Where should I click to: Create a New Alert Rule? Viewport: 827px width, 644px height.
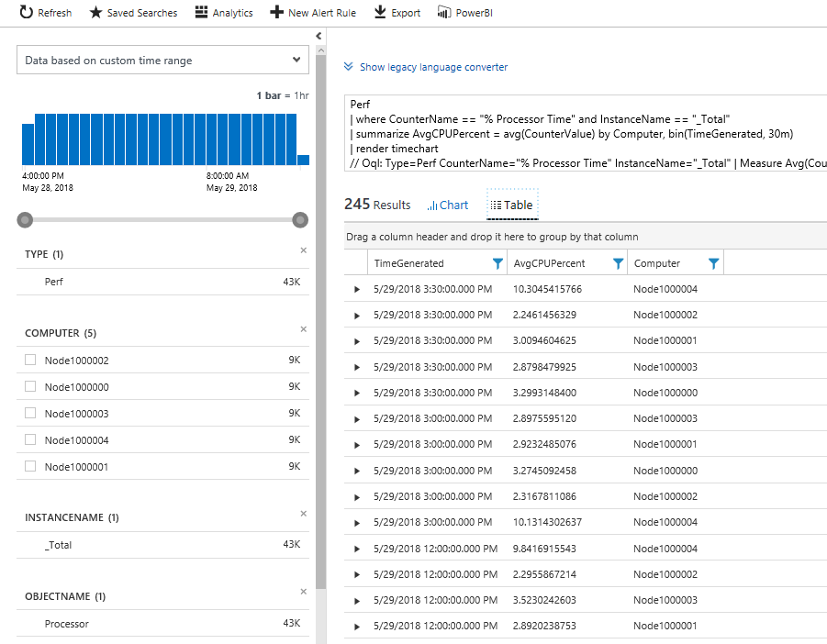click(x=275, y=13)
